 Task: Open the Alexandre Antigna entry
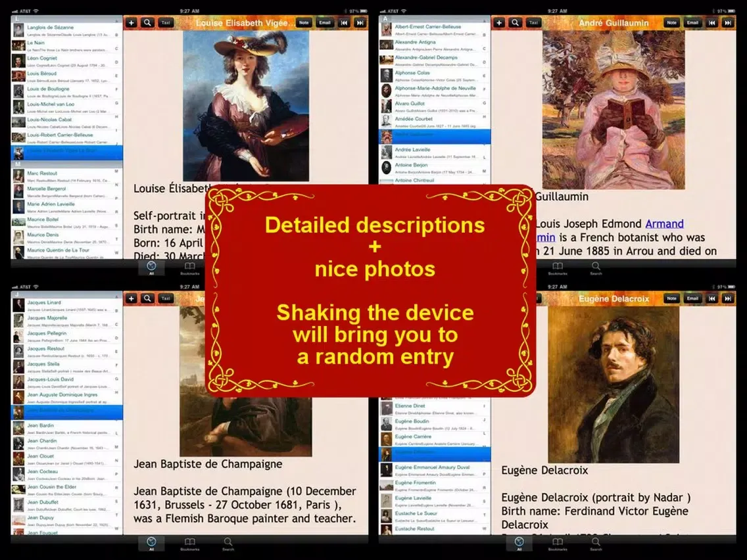(435, 45)
